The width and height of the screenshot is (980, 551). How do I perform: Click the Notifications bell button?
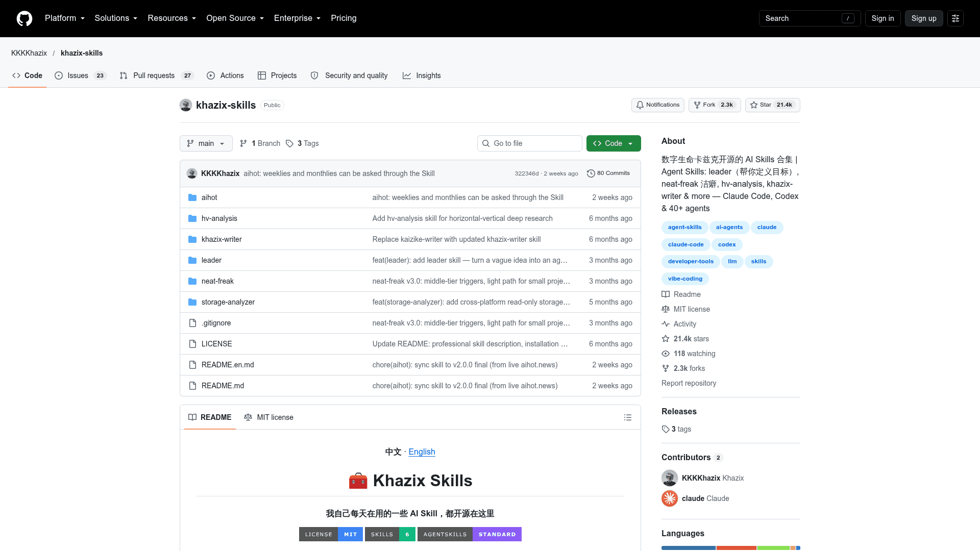658,105
